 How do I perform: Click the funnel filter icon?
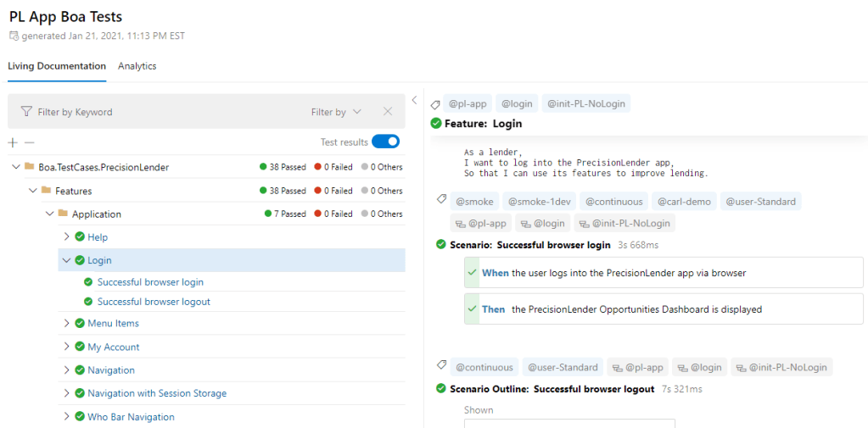pyautogui.click(x=26, y=112)
